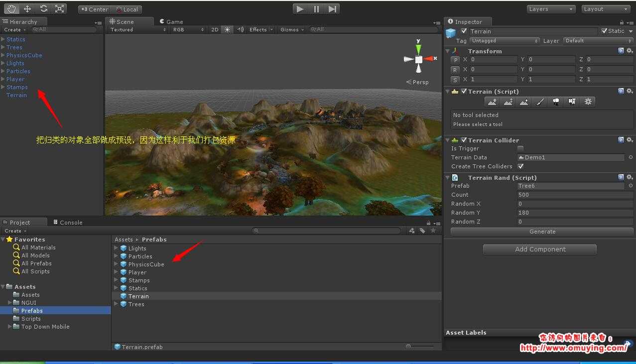Click Search by Type icon in Project
This screenshot has width=636, height=364.
412,231
